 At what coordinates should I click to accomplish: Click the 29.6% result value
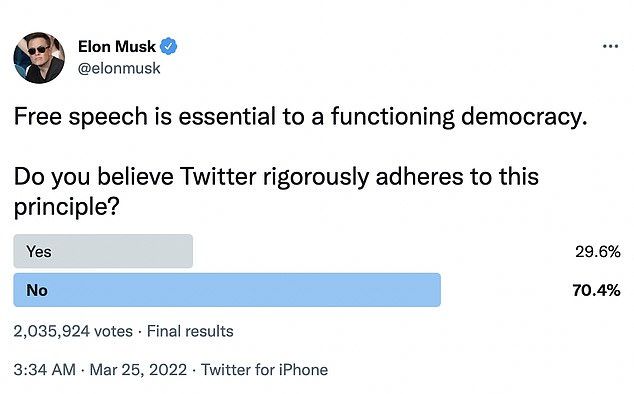coord(598,252)
